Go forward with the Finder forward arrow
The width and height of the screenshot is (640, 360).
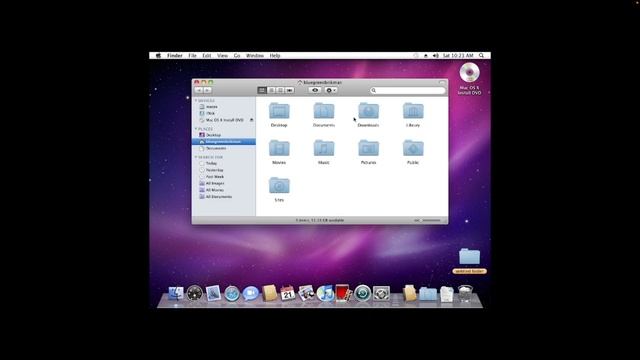click(x=207, y=90)
